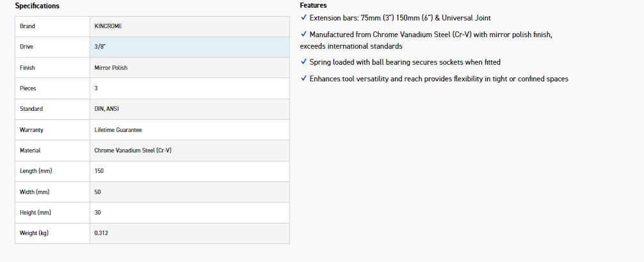Viewport: 644px width, 262px height.
Task: Click the Height (mm) row label
Action: [35, 213]
